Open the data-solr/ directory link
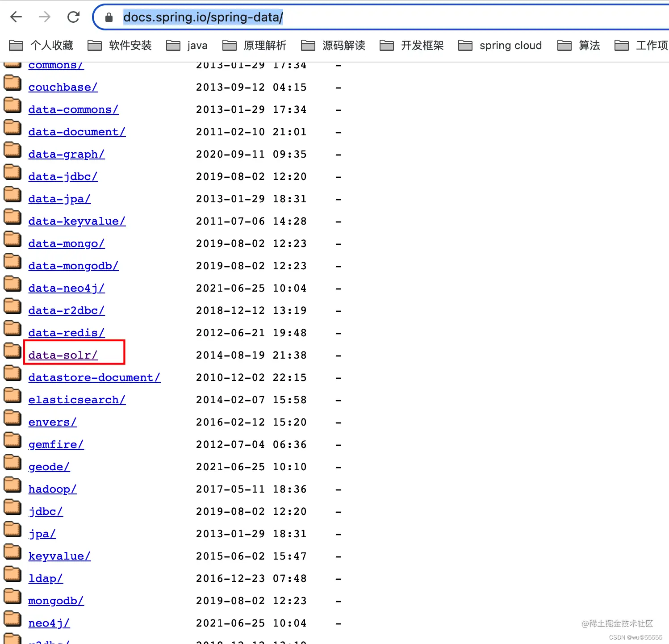The width and height of the screenshot is (669, 644). click(x=63, y=355)
